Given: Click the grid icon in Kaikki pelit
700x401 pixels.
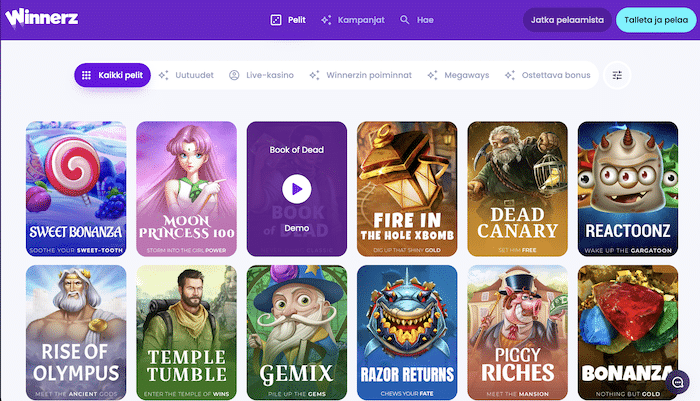Looking at the screenshot, I should pos(87,75).
